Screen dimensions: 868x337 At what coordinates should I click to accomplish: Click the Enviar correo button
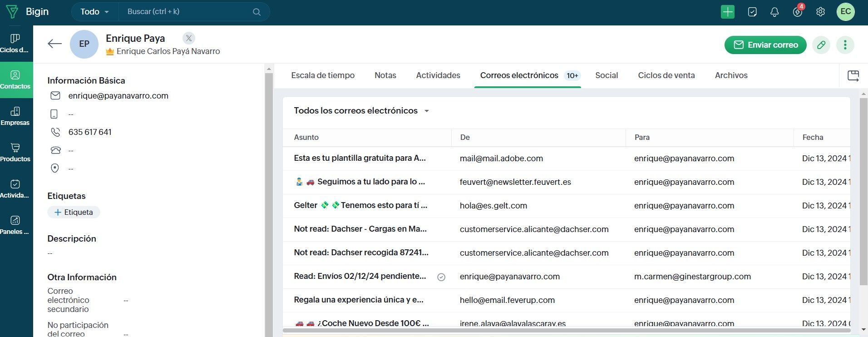click(765, 45)
